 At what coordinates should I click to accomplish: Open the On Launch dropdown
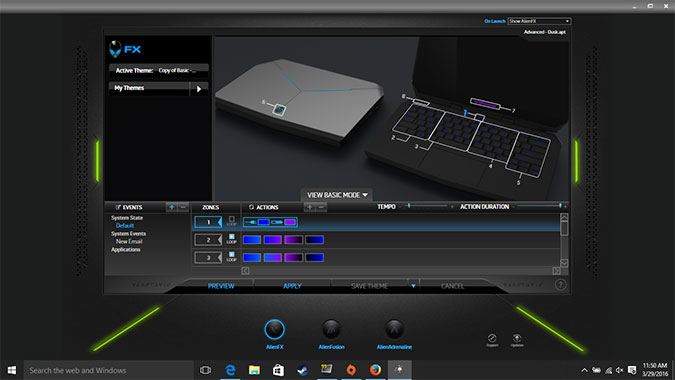coord(539,21)
